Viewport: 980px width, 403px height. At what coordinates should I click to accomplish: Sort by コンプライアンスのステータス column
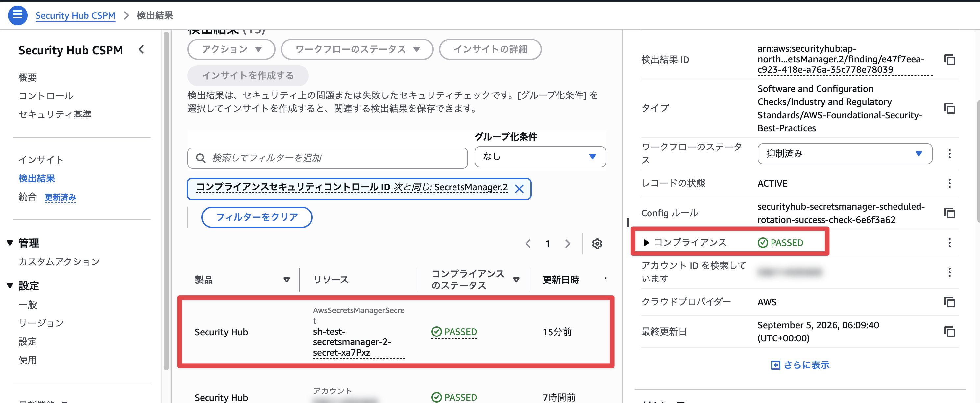pyautogui.click(x=516, y=280)
